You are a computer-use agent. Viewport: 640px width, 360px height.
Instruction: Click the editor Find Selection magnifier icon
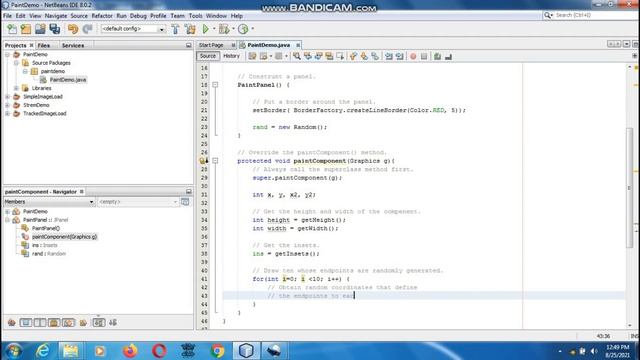tap(297, 56)
